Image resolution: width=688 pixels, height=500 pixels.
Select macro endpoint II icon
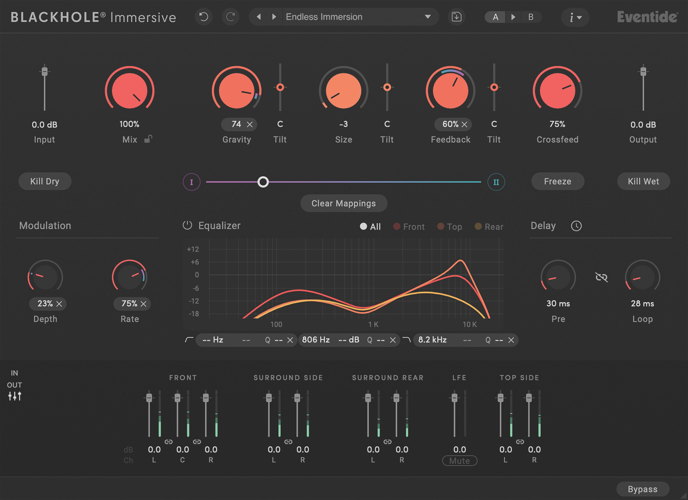click(496, 182)
